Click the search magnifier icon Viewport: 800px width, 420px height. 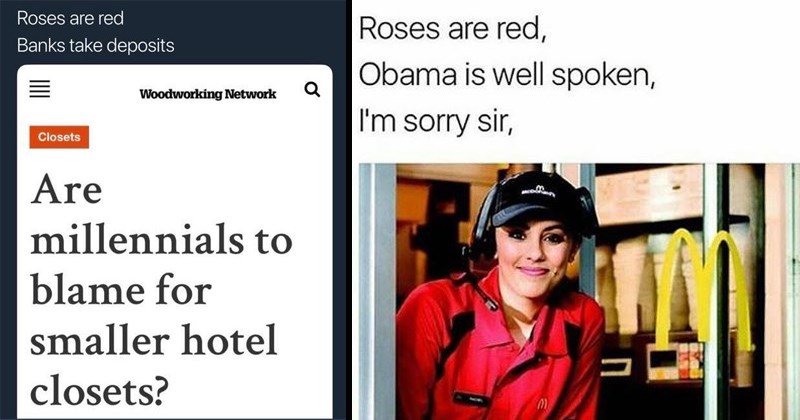click(312, 89)
